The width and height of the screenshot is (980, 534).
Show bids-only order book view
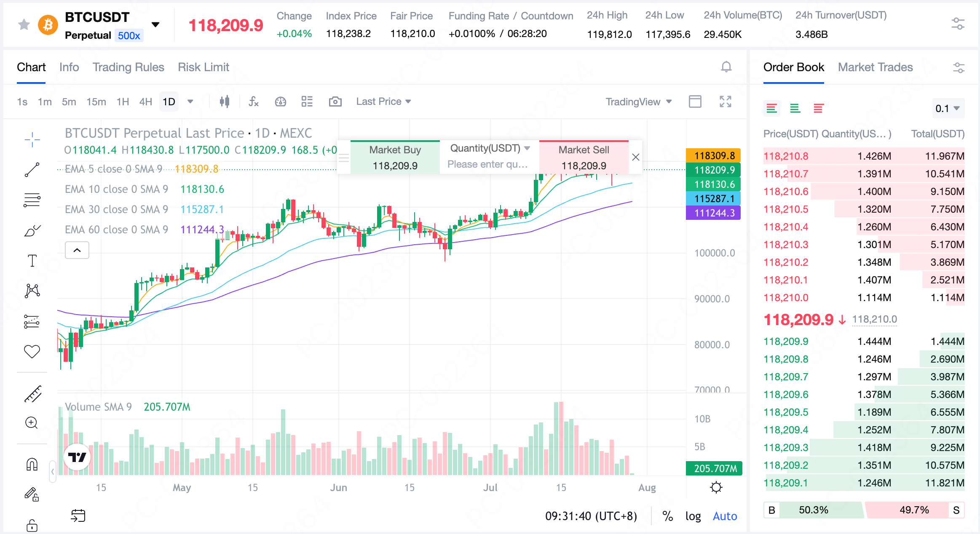pyautogui.click(x=795, y=109)
